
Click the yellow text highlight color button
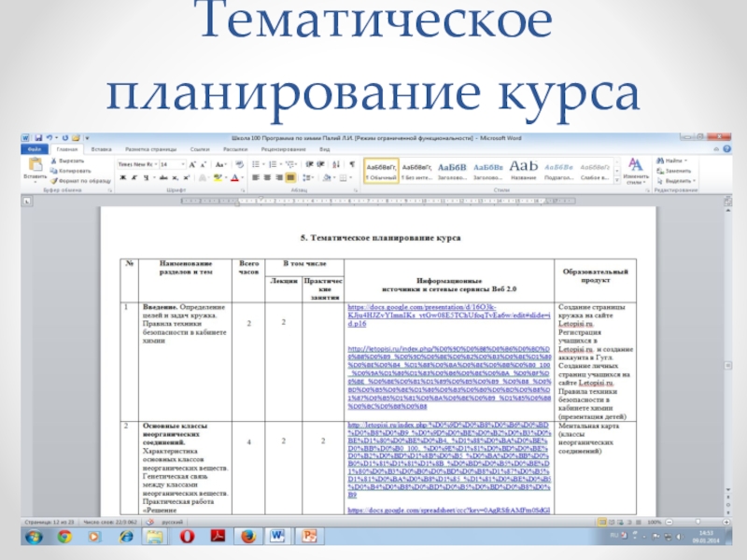tap(218, 177)
